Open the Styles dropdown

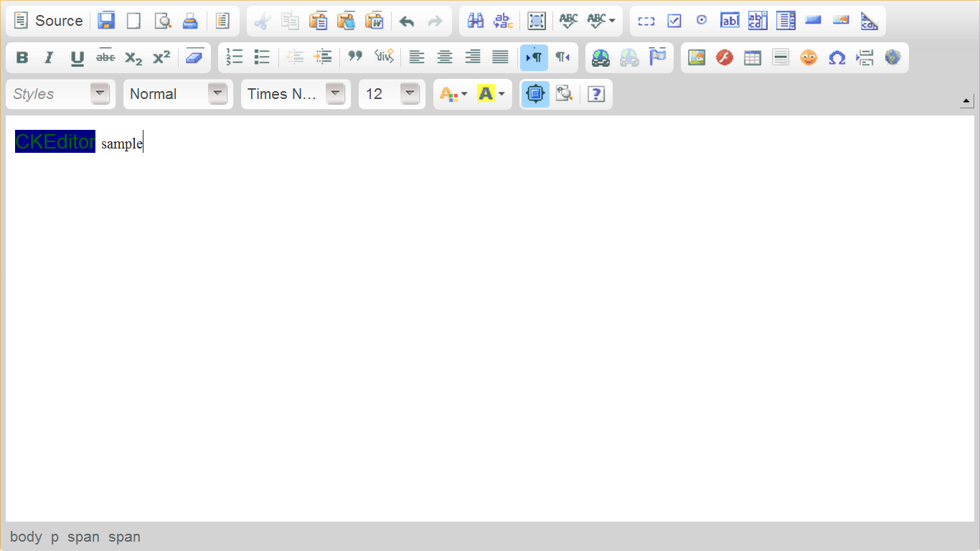60,94
